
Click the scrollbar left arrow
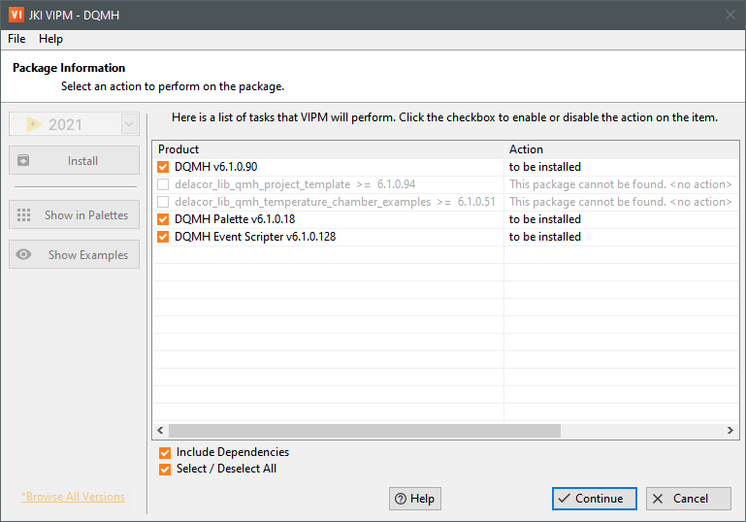[160, 431]
